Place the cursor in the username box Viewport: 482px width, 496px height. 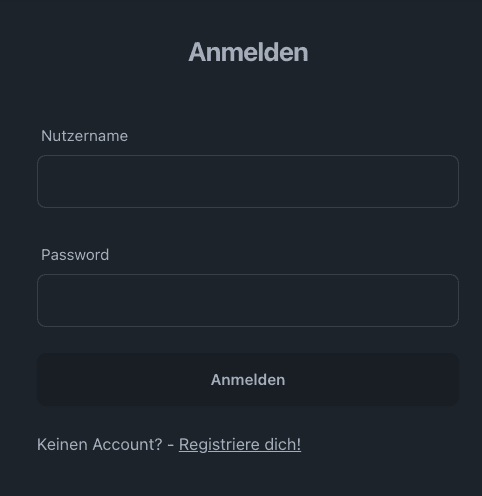click(x=248, y=181)
